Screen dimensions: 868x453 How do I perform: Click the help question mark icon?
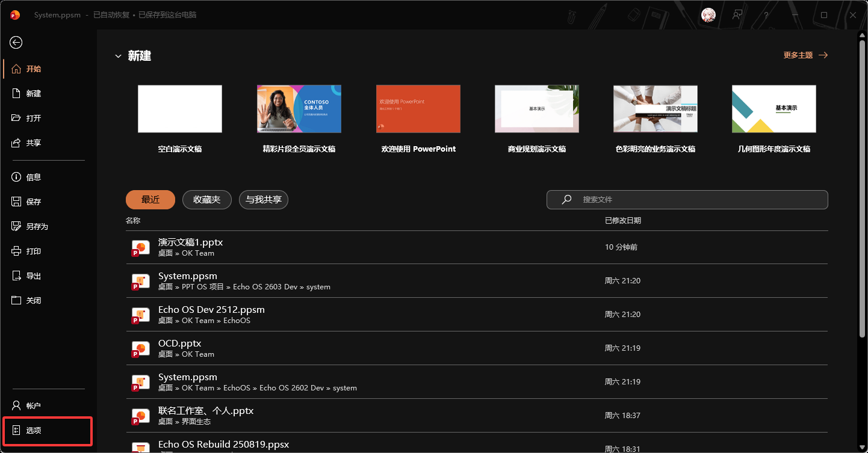(x=766, y=15)
